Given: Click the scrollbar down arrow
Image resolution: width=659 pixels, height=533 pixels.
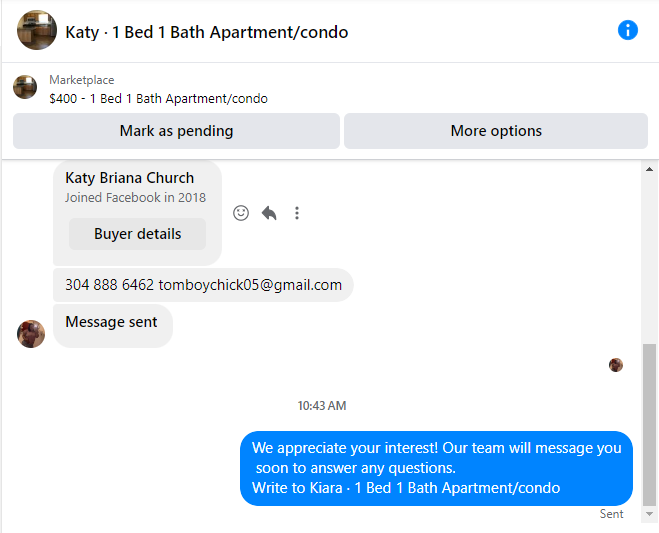Looking at the screenshot, I should [649, 514].
